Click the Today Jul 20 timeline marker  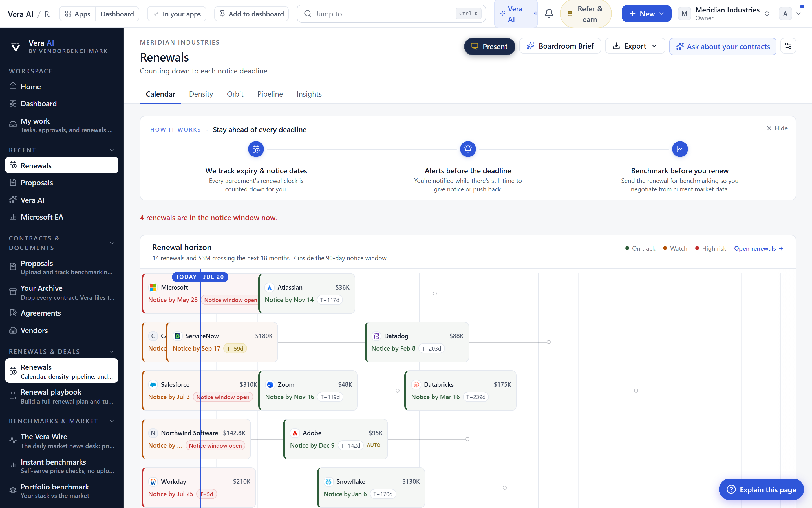200,277
